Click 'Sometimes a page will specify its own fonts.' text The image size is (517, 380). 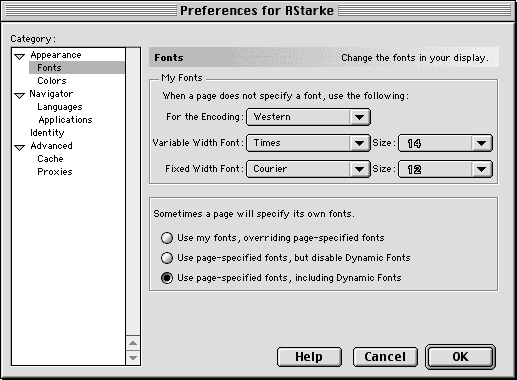click(254, 214)
